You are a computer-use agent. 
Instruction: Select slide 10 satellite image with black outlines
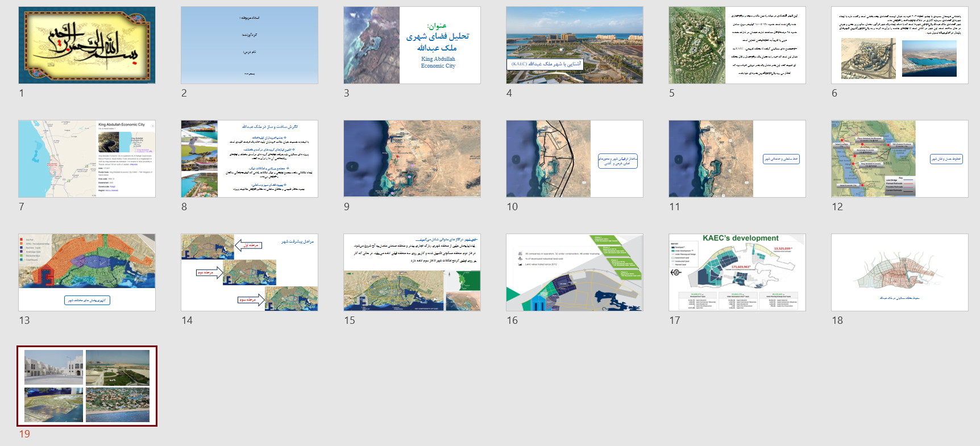pos(575,159)
